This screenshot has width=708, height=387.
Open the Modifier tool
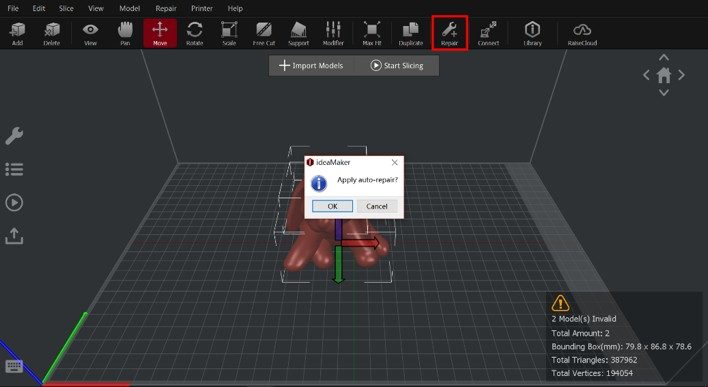pos(333,33)
